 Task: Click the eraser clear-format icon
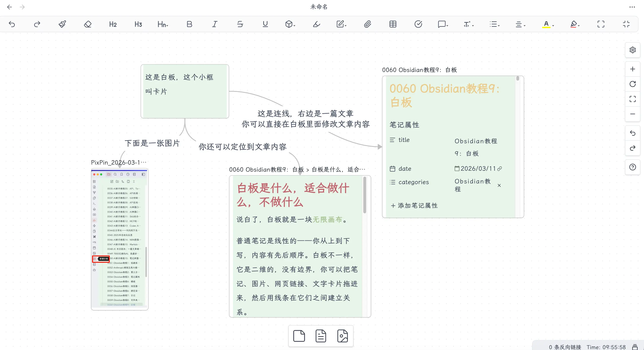click(87, 24)
